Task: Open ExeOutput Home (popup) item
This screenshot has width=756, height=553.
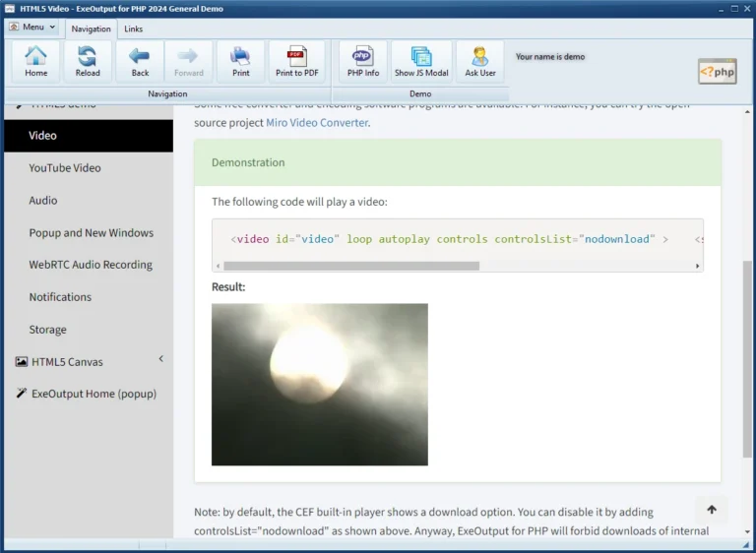Action: [94, 394]
